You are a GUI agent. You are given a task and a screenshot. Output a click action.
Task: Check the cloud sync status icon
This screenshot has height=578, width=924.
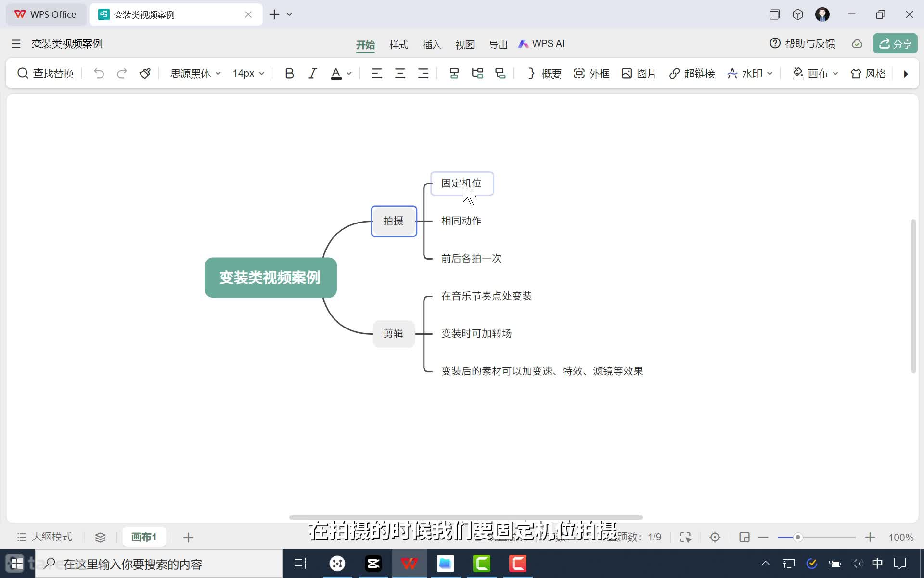point(857,44)
